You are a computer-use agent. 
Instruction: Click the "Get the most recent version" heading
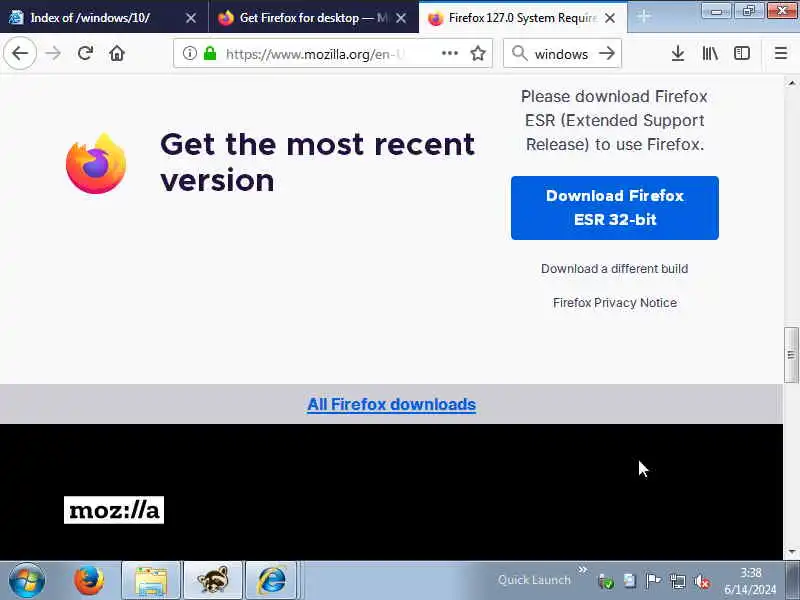click(317, 162)
